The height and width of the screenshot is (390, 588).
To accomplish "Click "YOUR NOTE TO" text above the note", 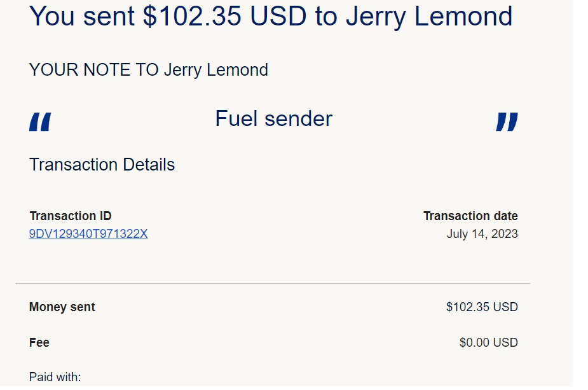I will pyautogui.click(x=94, y=70).
